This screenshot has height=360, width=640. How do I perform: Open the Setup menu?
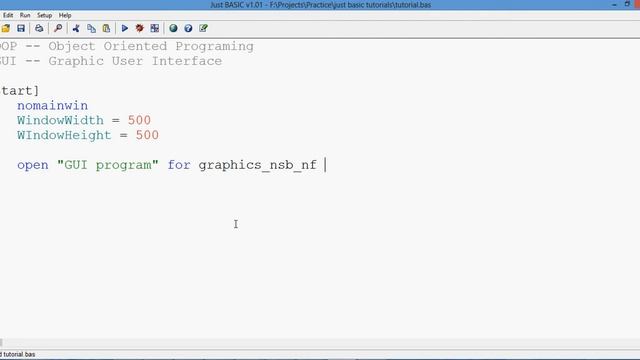(44, 15)
